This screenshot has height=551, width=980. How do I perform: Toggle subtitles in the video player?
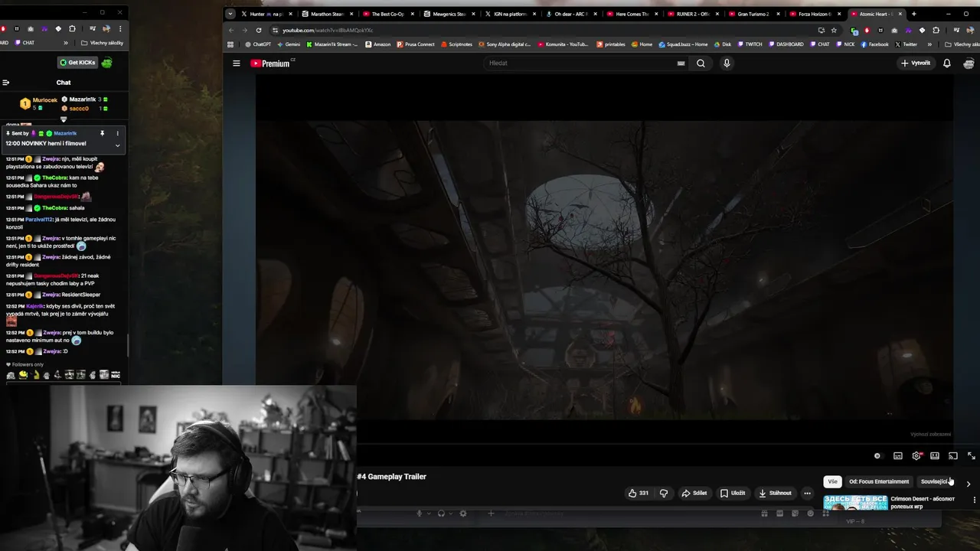[x=898, y=456]
